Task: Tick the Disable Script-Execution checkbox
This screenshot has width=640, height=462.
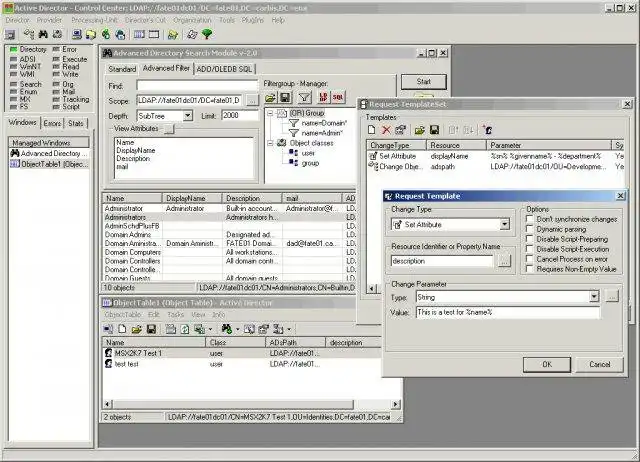Action: point(529,249)
